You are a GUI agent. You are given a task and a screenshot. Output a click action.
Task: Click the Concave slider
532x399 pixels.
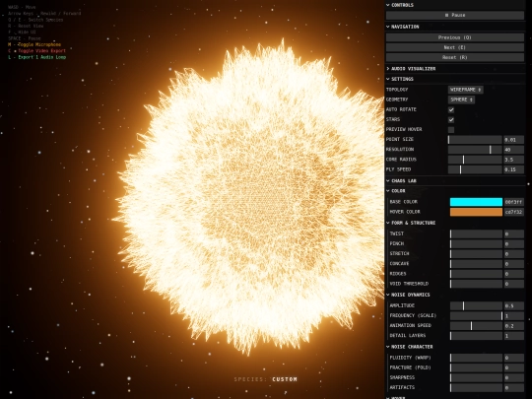click(x=476, y=264)
